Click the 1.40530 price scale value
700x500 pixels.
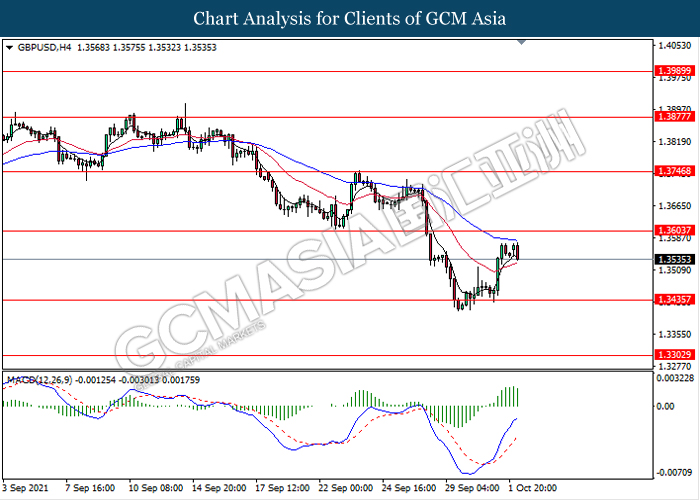click(x=675, y=46)
